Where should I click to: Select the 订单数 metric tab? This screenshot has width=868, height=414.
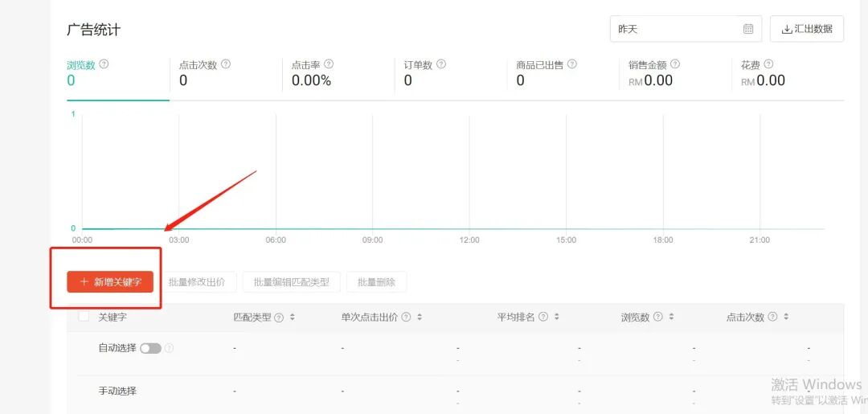point(451,73)
